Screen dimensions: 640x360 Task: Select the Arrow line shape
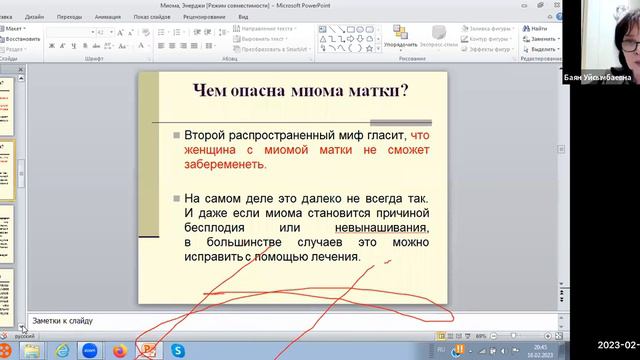click(x=341, y=29)
